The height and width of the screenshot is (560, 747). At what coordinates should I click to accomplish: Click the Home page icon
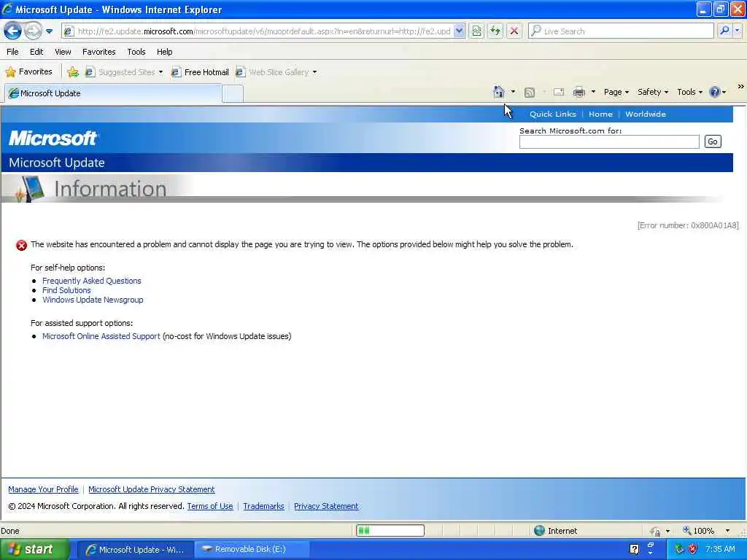(499, 92)
